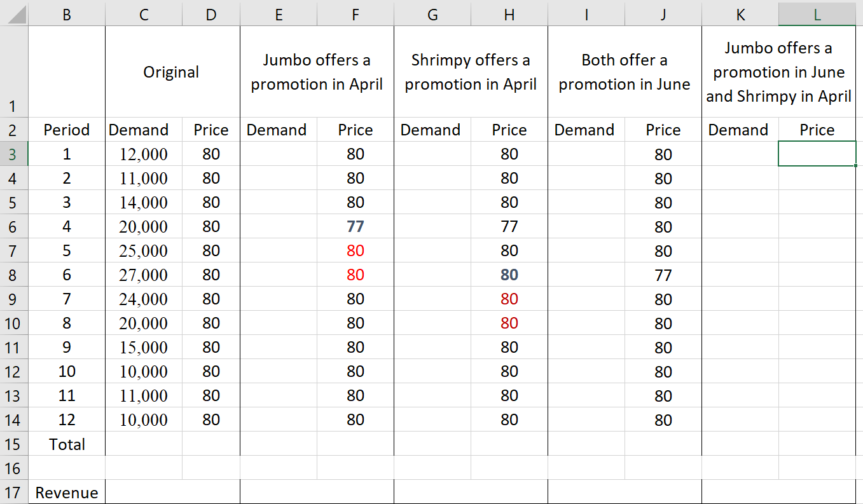Click the Total label cell

[x=67, y=444]
